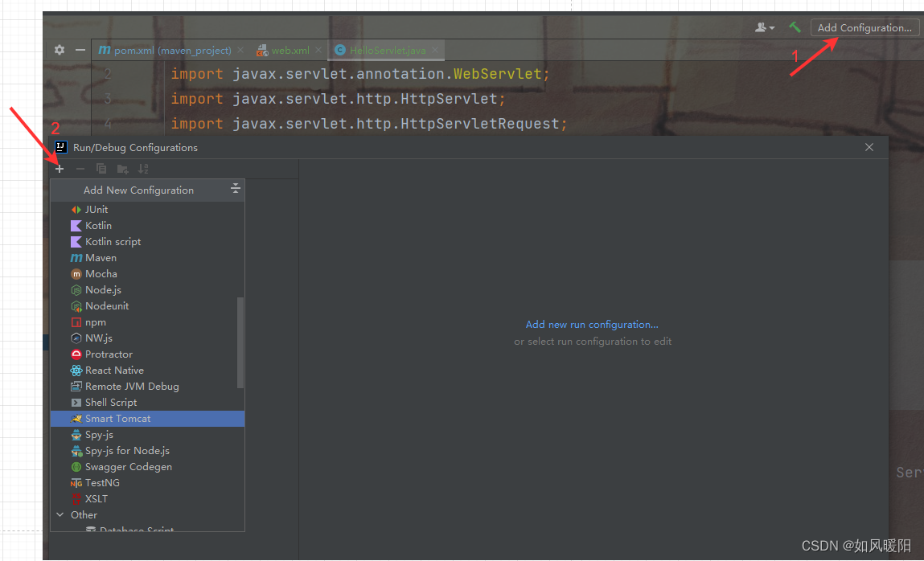Click the Add Configuration... button
This screenshot has height=561, width=924.
(864, 27)
